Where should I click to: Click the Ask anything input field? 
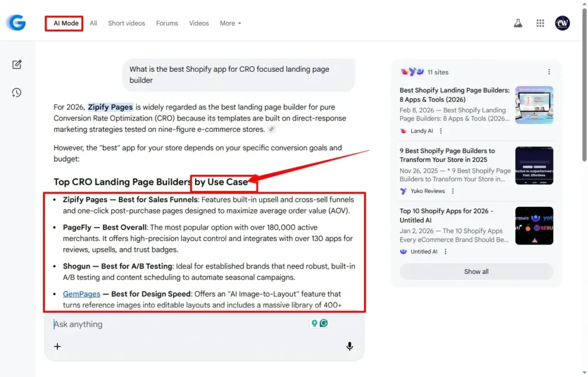pyautogui.click(x=144, y=324)
